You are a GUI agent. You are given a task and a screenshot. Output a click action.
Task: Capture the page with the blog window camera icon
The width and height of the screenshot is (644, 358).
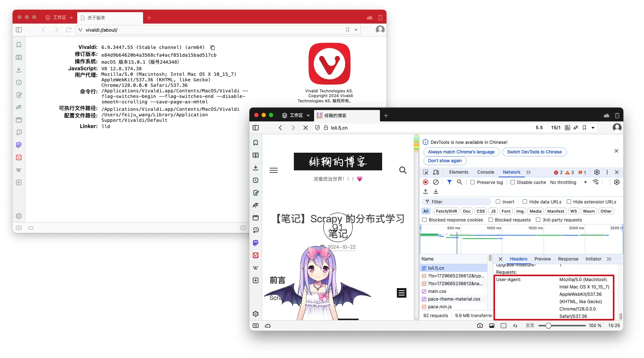(480, 326)
